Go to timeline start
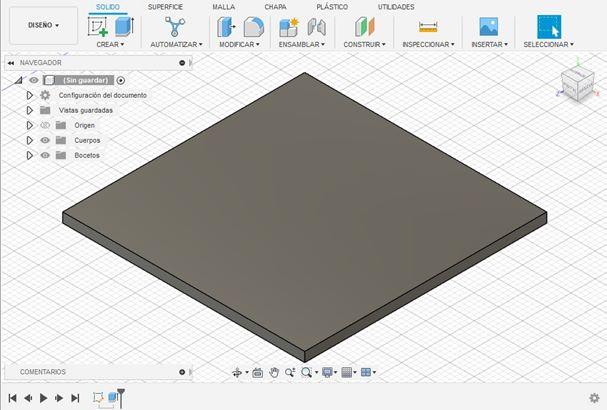 (12, 398)
